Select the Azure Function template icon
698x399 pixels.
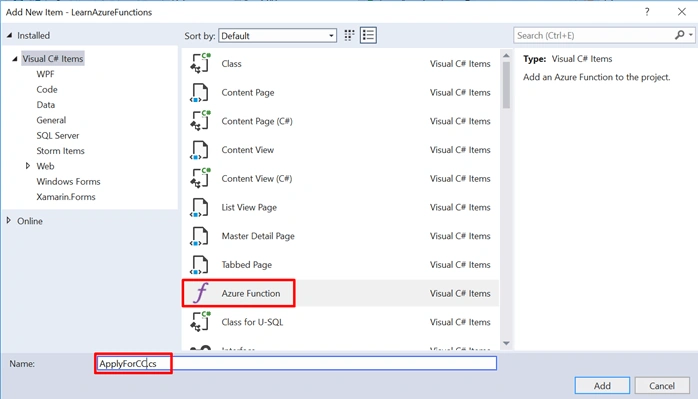201,293
